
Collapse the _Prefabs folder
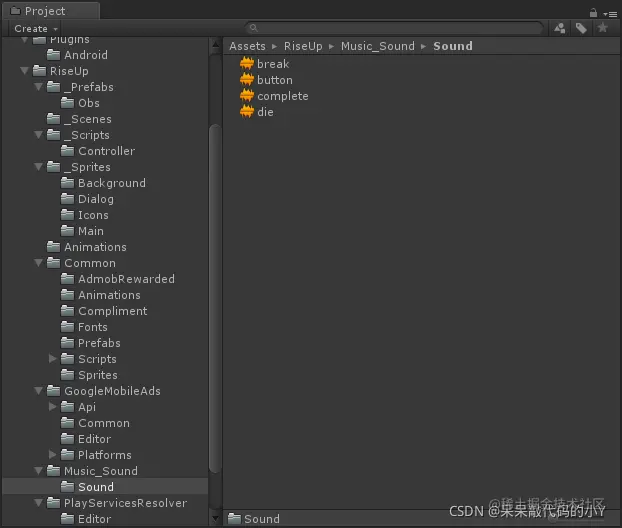pos(38,86)
